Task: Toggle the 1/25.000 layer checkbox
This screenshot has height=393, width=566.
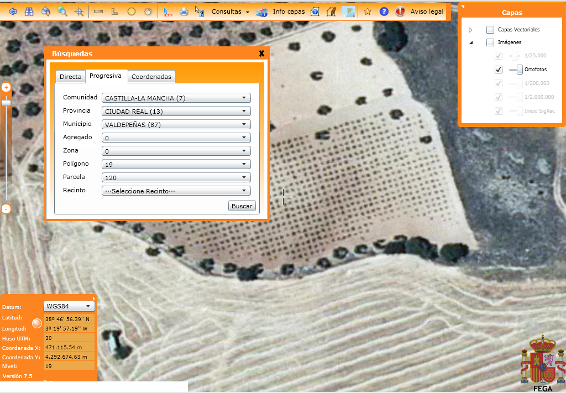Action: click(x=498, y=56)
